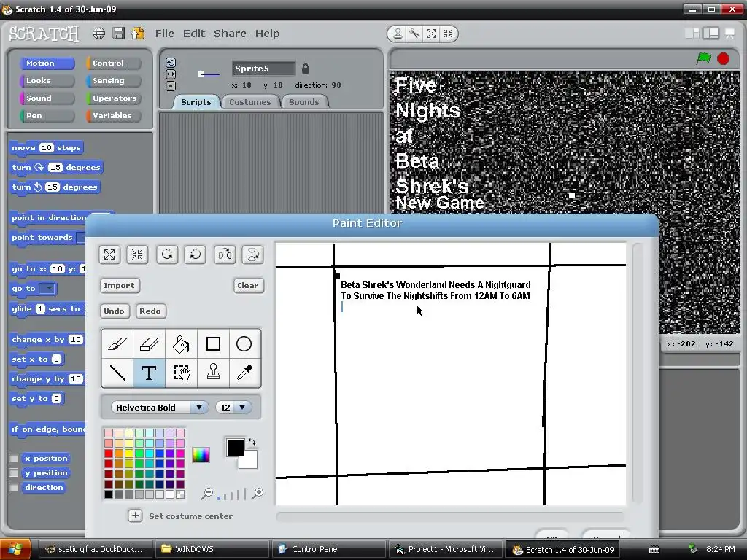Select the scissors delete tool in toolbar
The width and height of the screenshot is (747, 560).
point(414,34)
